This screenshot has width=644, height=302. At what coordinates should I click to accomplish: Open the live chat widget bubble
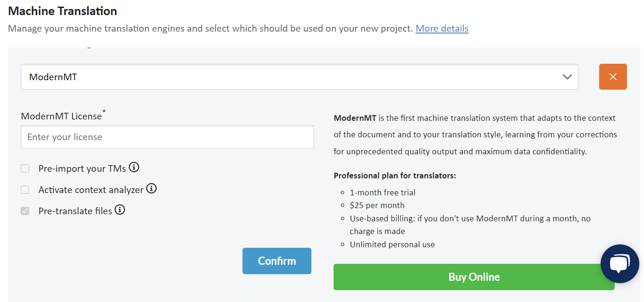619,264
